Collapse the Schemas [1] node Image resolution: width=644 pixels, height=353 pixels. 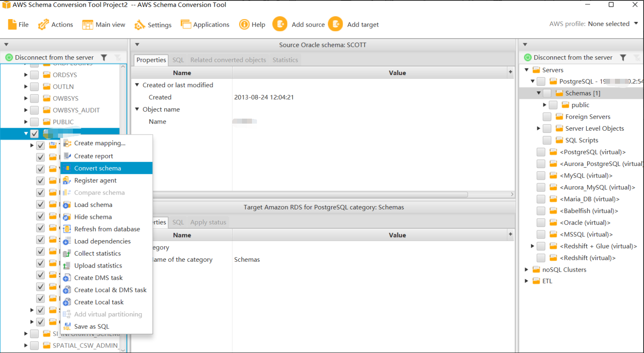[539, 93]
